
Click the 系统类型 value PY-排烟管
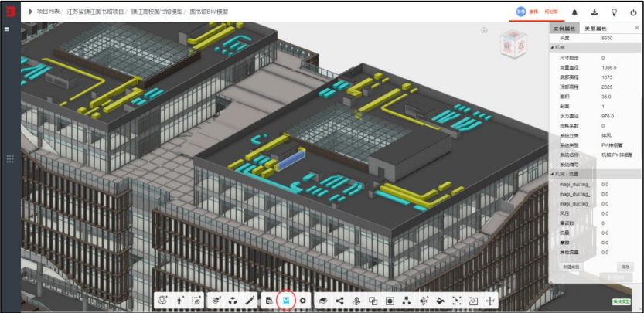[x=614, y=145]
